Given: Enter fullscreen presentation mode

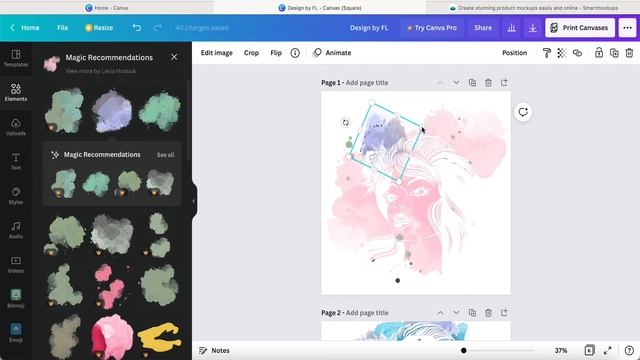Looking at the screenshot, I should (x=608, y=350).
